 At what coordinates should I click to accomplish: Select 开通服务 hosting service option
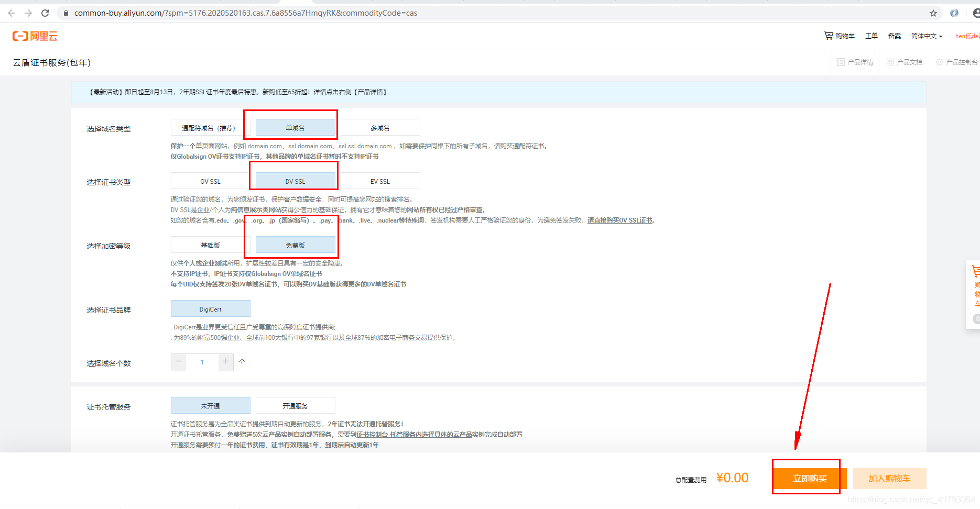(295, 406)
